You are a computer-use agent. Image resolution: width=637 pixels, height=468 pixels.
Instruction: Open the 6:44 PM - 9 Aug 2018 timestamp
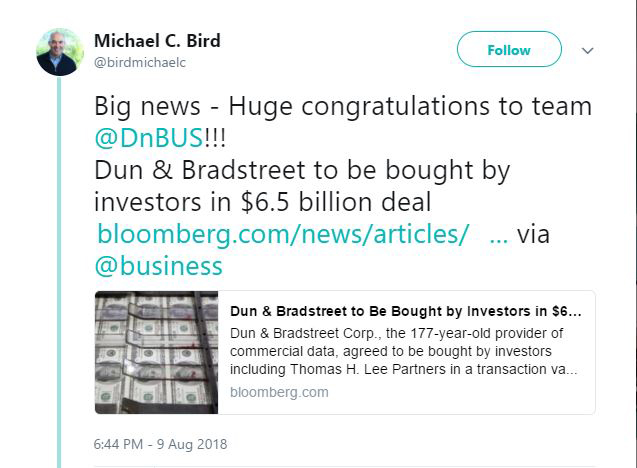162,443
